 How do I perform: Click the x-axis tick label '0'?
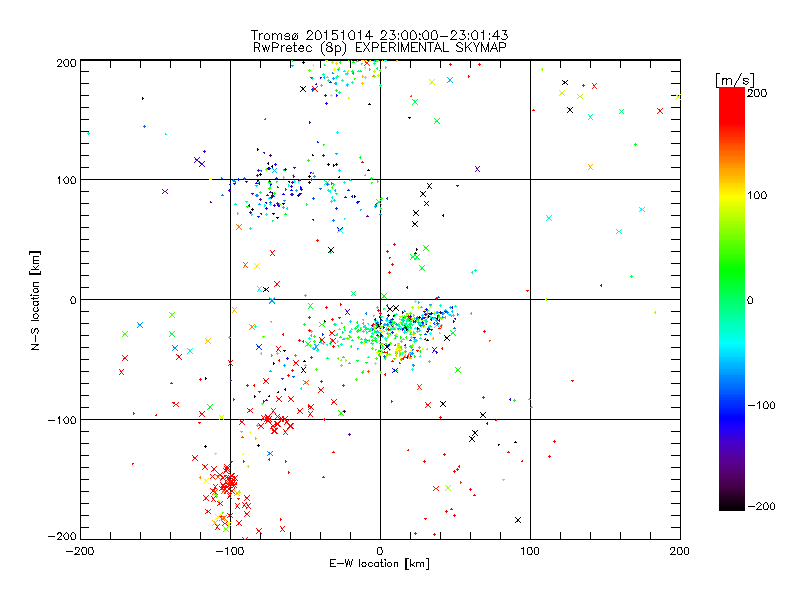(380, 551)
